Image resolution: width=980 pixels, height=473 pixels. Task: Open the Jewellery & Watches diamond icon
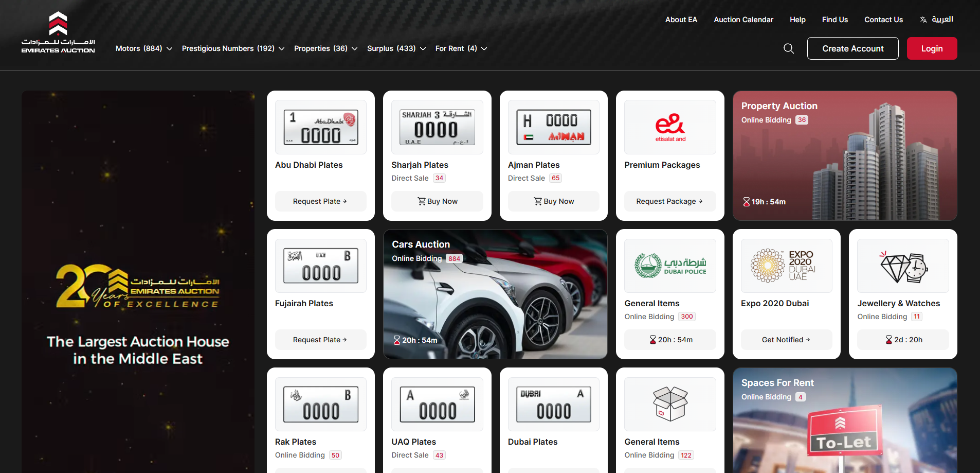tap(902, 266)
